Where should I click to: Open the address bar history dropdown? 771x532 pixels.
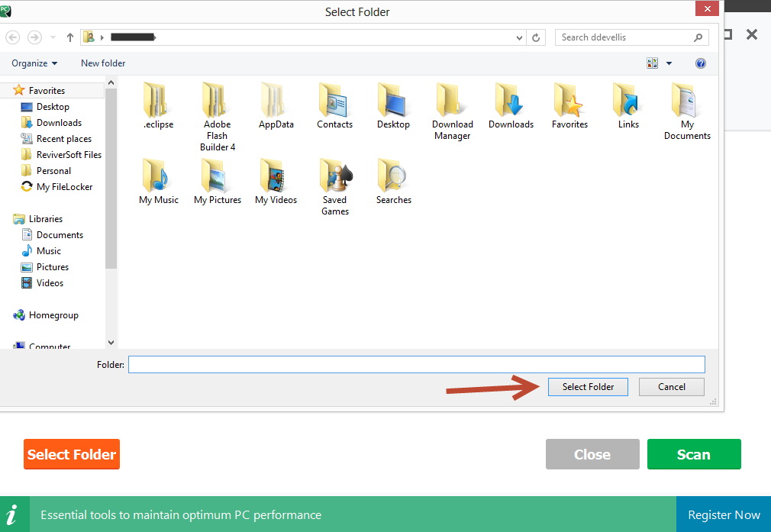519,38
